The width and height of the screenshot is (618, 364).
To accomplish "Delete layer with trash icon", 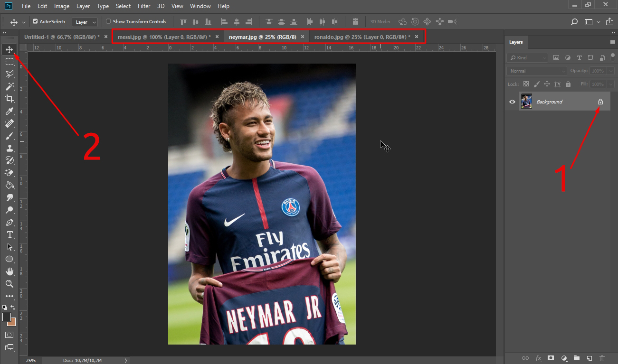I will click(x=602, y=358).
